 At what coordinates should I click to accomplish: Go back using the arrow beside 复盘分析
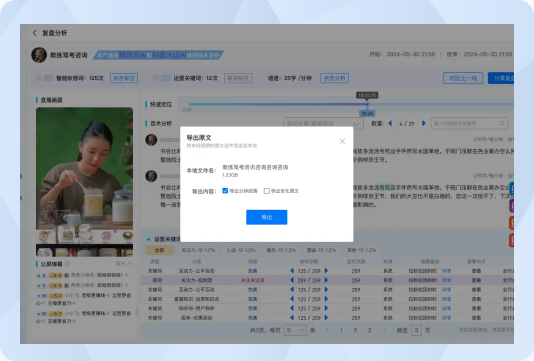pyautogui.click(x=34, y=33)
